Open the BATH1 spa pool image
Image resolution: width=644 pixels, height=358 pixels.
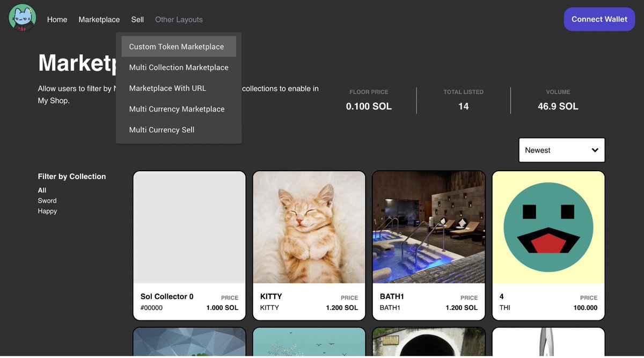click(429, 228)
